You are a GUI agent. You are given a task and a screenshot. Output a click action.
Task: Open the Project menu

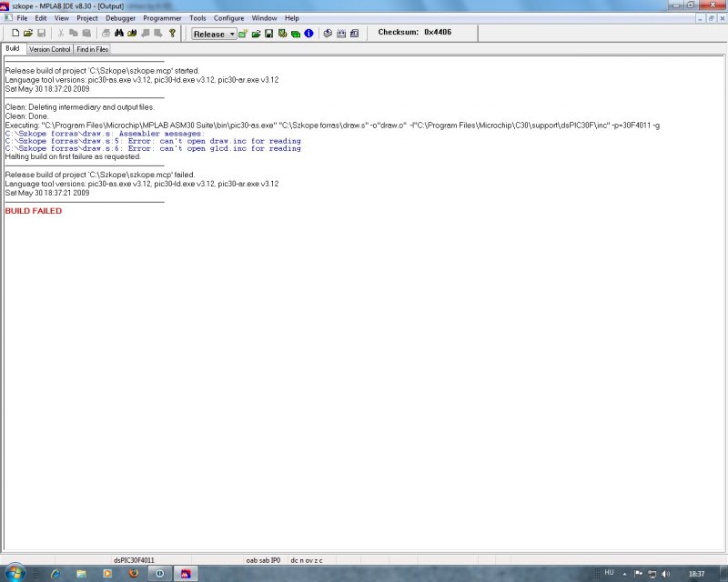[x=87, y=18]
